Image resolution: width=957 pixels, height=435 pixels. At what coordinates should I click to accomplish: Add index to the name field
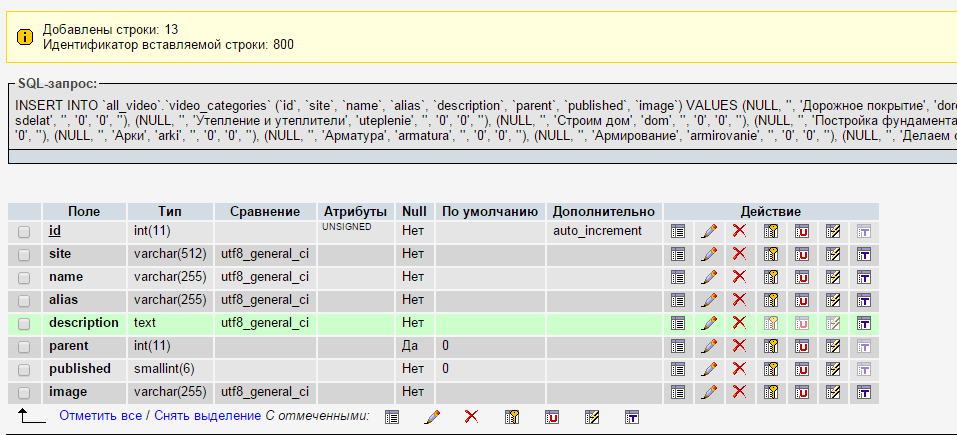(832, 278)
